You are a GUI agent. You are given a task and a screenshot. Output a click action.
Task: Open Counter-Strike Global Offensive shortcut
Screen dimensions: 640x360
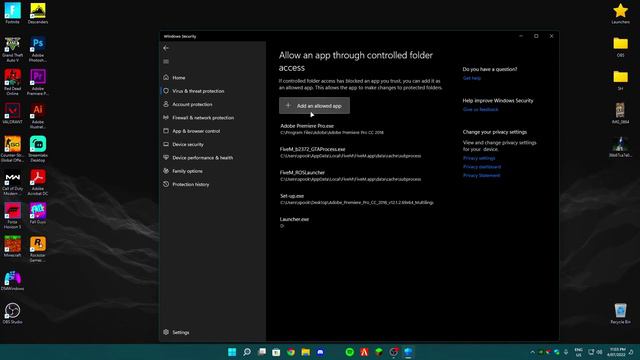pos(12,149)
